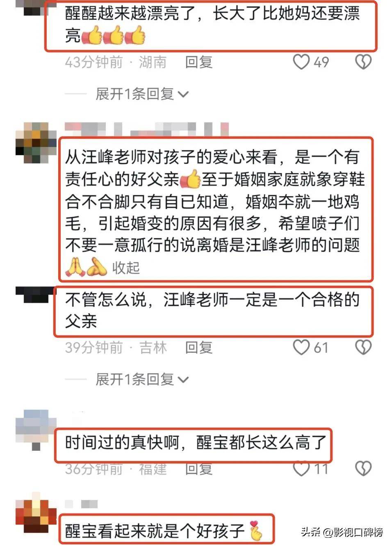Like the Jilin comment with 61 likes
The height and width of the screenshot is (546, 392).
301,347
